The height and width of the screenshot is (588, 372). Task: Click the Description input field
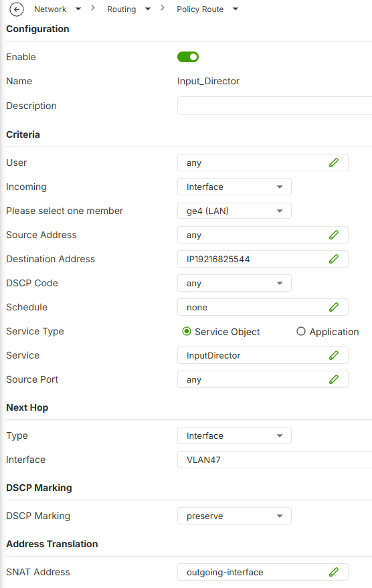pos(274,106)
